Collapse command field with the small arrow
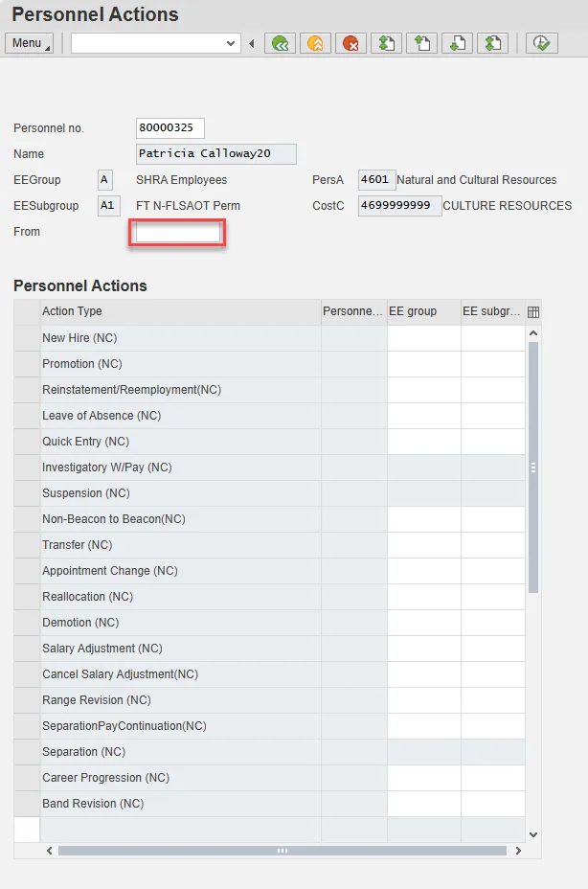The height and width of the screenshot is (889, 588). 252,43
